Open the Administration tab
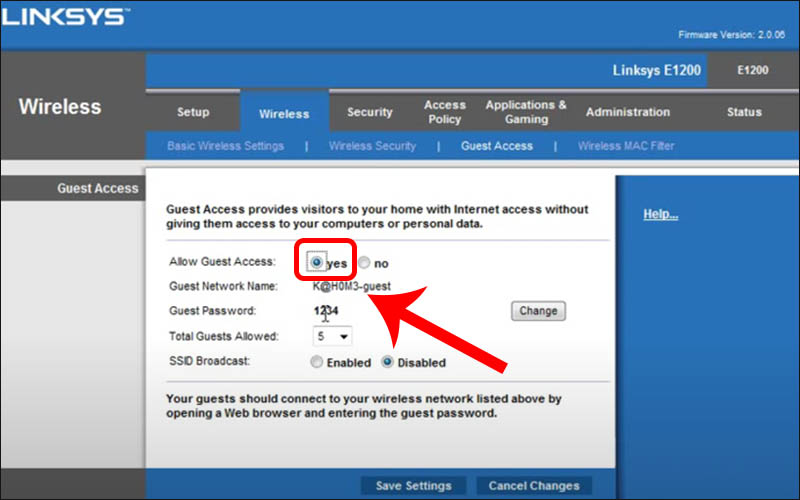The width and height of the screenshot is (800, 500). [x=628, y=112]
